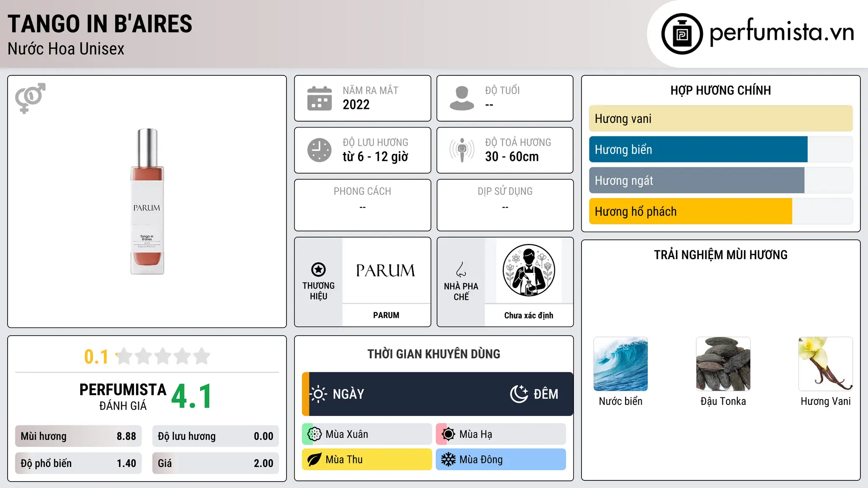Click the sun icon for Mùa Hạ

pos(448,434)
